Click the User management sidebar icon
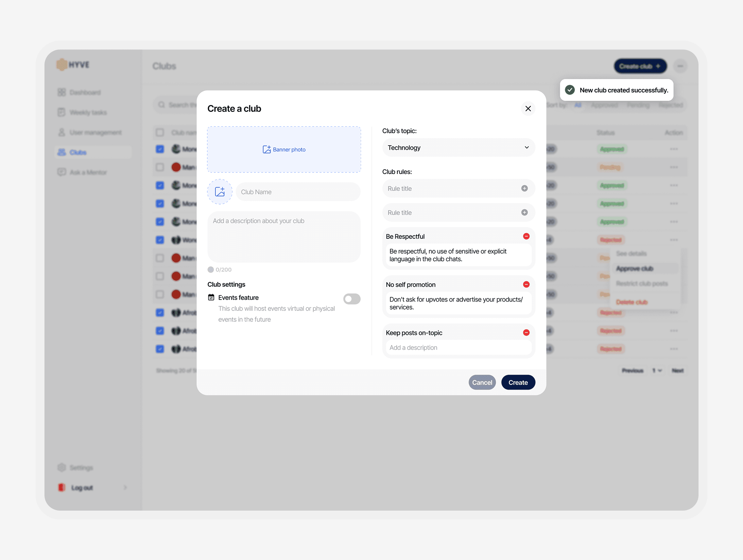Viewport: 743px width, 560px height. point(61,132)
